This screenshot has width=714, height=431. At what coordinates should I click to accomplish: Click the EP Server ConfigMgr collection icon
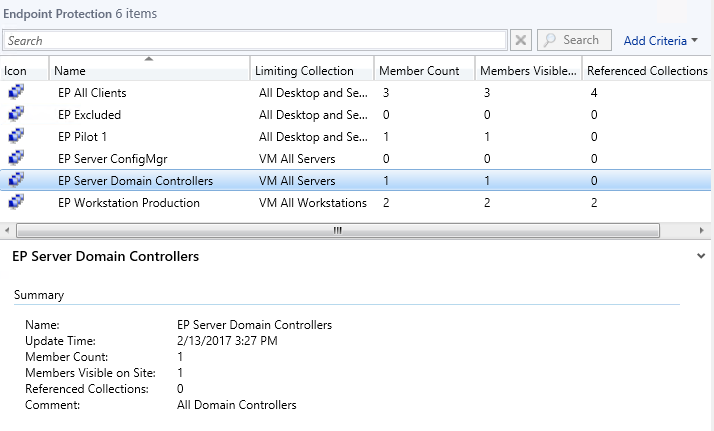[x=16, y=159]
